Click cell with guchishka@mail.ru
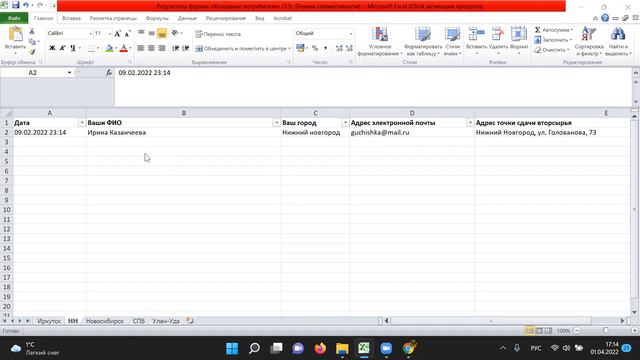The width and height of the screenshot is (640, 360). tap(412, 132)
